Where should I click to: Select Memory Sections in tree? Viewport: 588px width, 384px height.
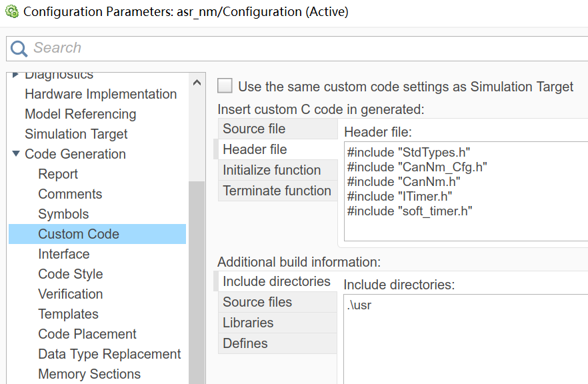[x=89, y=374]
